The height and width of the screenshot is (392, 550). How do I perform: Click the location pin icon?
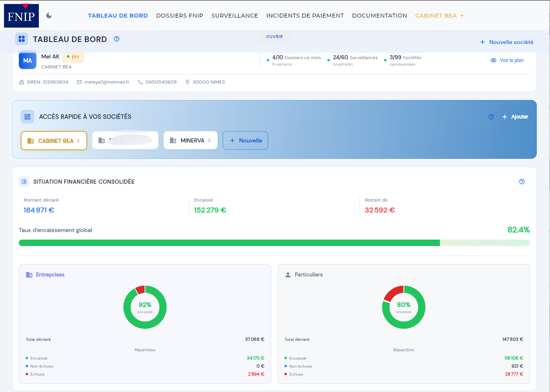187,82
